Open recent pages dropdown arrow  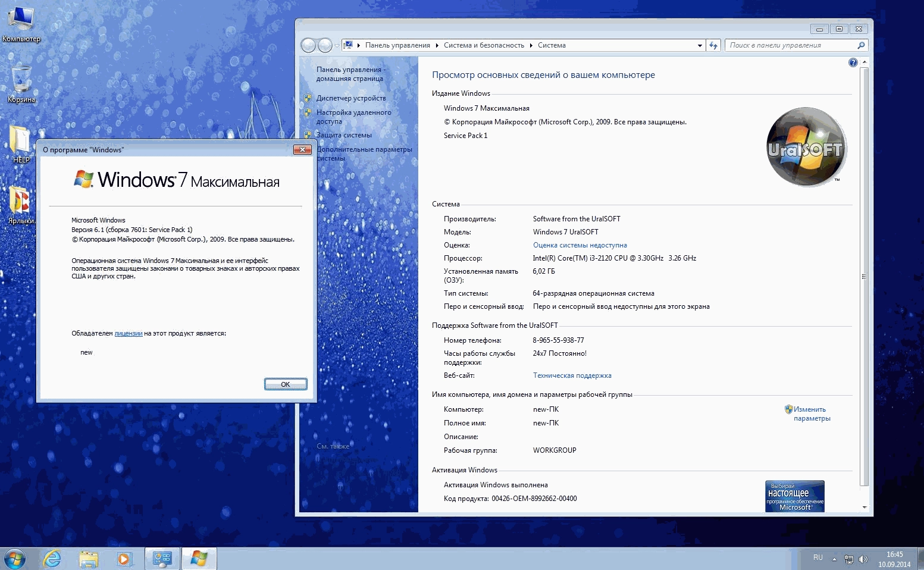(x=337, y=45)
